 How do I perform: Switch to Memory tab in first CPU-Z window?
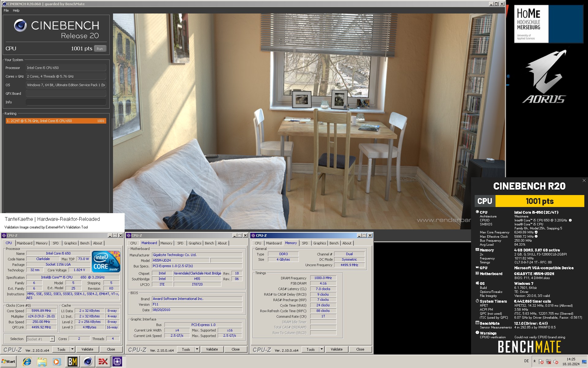[x=42, y=243]
